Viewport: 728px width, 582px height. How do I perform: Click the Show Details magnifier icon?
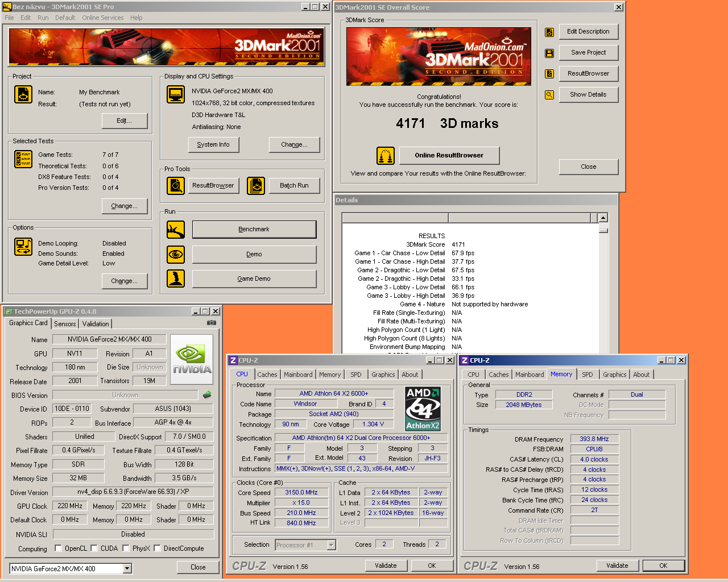pyautogui.click(x=549, y=95)
